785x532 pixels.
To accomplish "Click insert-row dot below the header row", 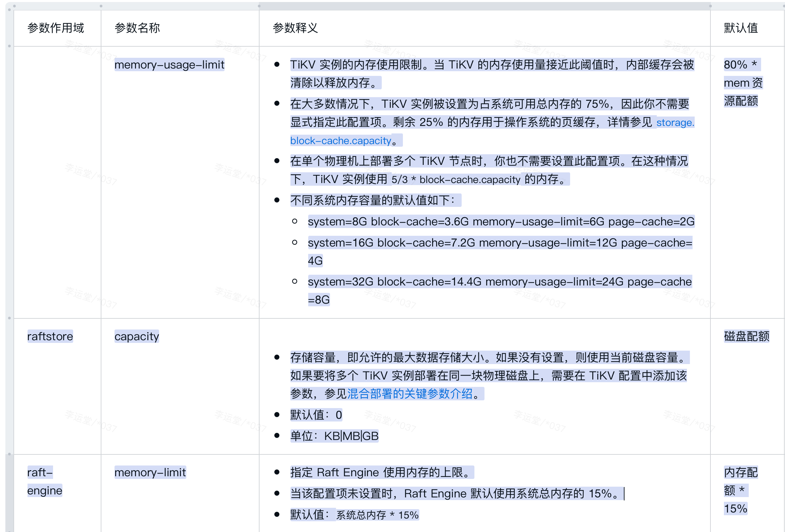I will (x=9, y=46).
